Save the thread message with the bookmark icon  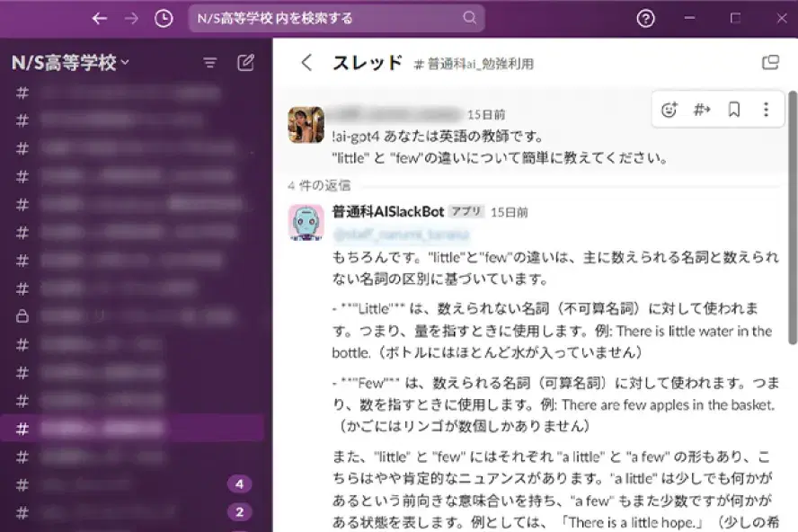pos(734,109)
